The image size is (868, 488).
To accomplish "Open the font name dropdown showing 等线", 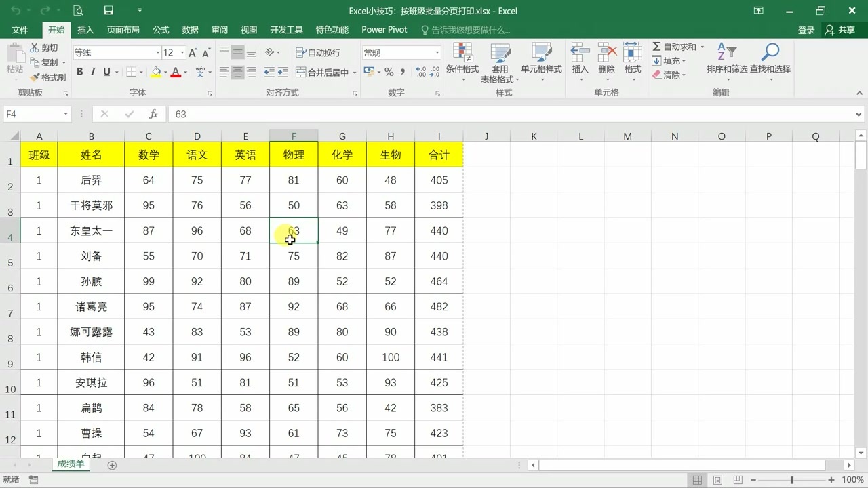I will tap(158, 53).
